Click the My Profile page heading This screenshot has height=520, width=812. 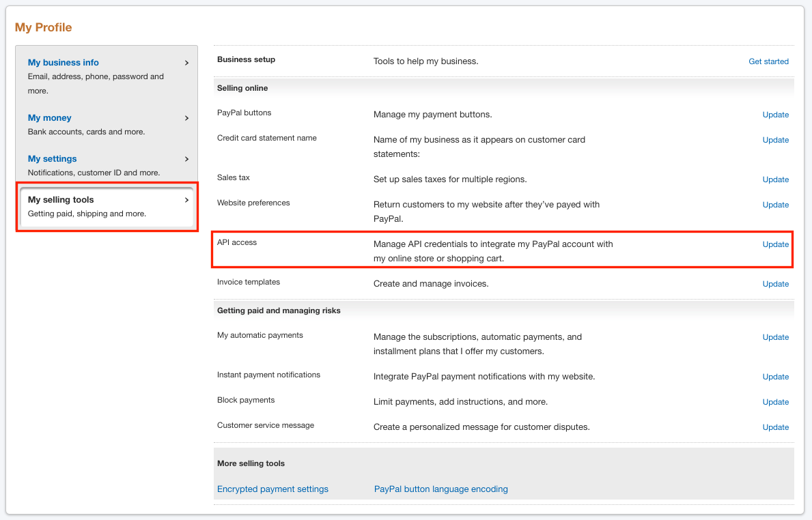pos(44,27)
